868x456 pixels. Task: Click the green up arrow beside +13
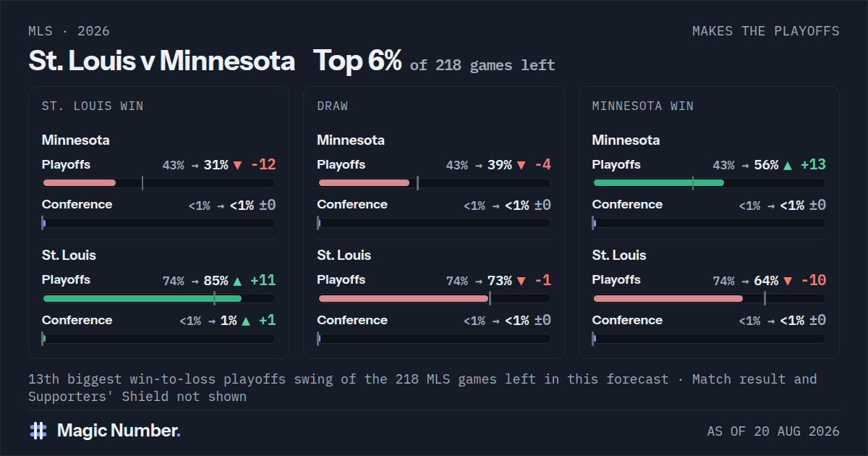(788, 165)
